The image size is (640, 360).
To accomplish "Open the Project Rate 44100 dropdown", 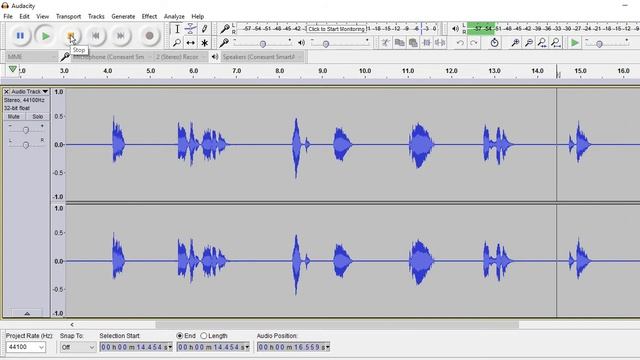I will point(26,347).
